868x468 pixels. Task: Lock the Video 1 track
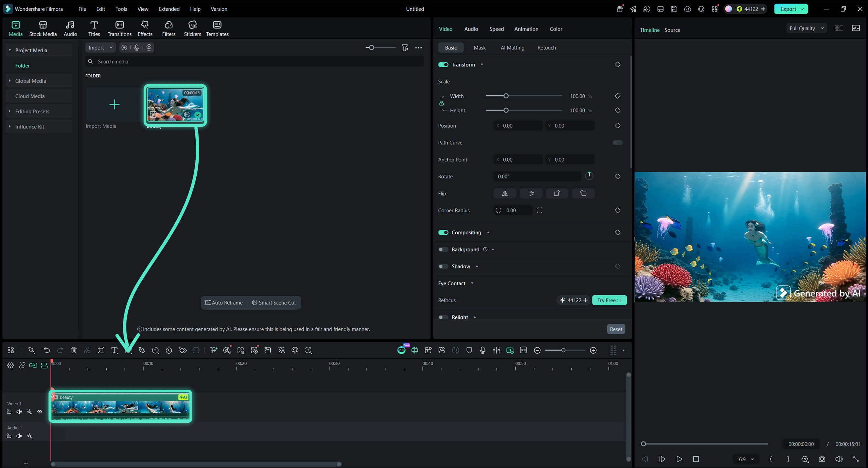tap(9, 412)
